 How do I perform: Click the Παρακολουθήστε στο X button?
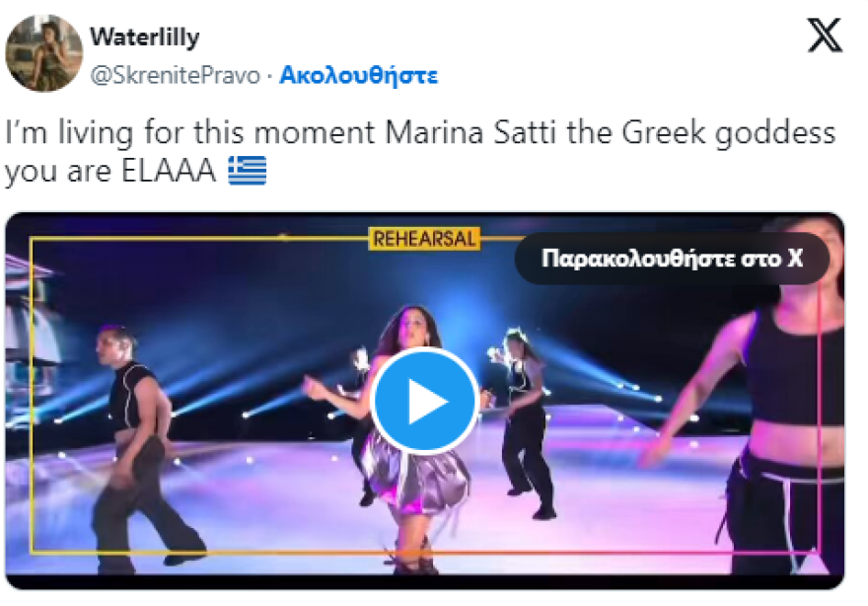pyautogui.click(x=670, y=259)
